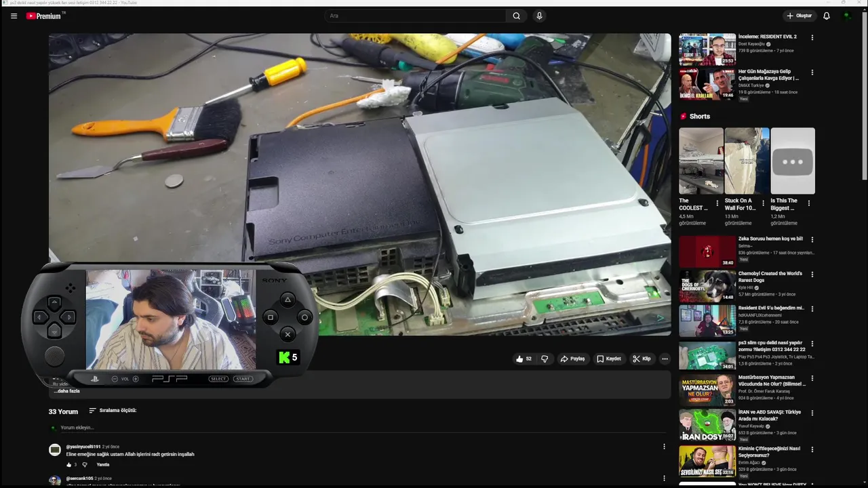
Task: Open 'Stuck On A Wall' short thumbnail
Action: click(747, 161)
